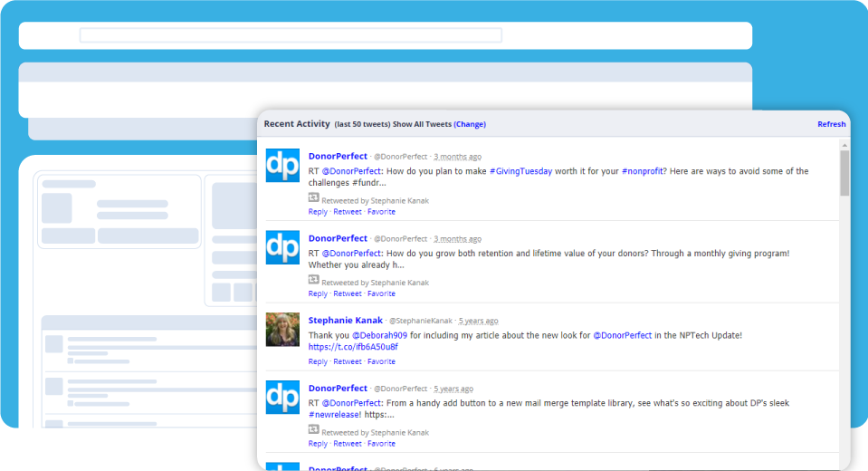868x471 pixels.
Task: Retweet the #GivingTuesday tweet
Action: pyautogui.click(x=347, y=212)
